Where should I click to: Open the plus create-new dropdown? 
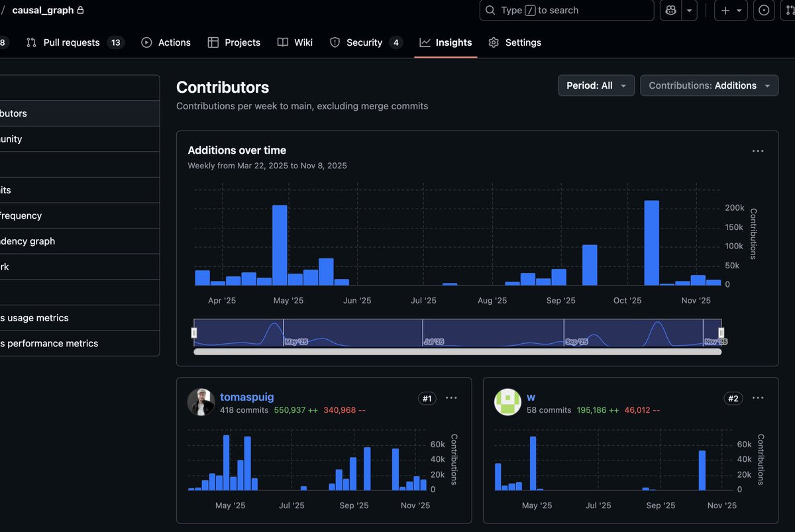(x=731, y=11)
